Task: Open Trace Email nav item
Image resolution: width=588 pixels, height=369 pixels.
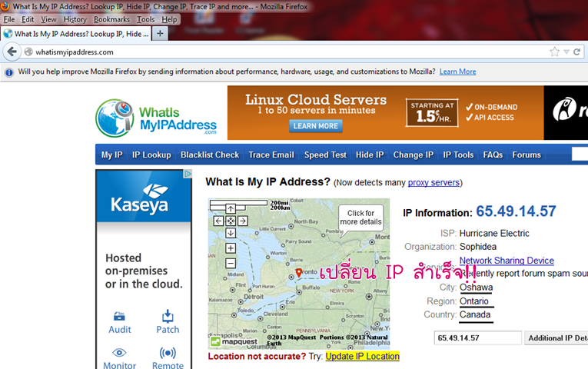Action: 271,155
